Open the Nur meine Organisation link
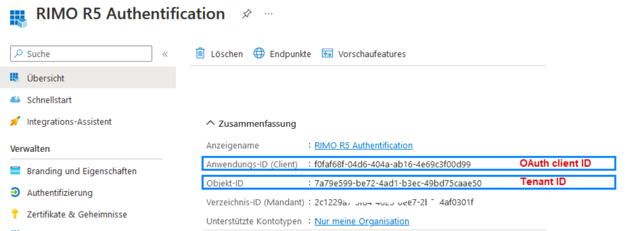 362,221
